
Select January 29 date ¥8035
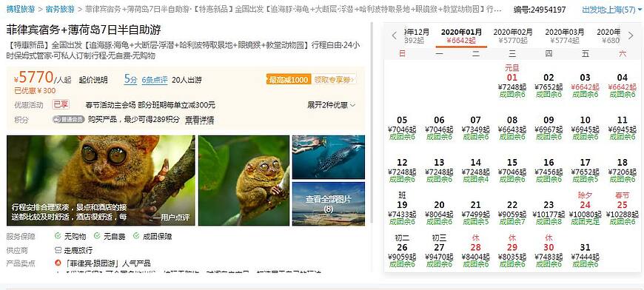511,251
